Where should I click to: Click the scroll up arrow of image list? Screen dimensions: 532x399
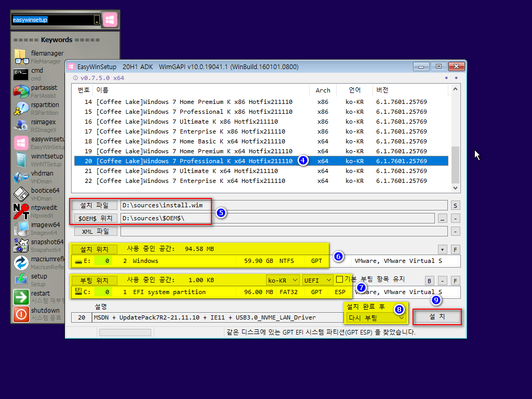tap(455, 89)
